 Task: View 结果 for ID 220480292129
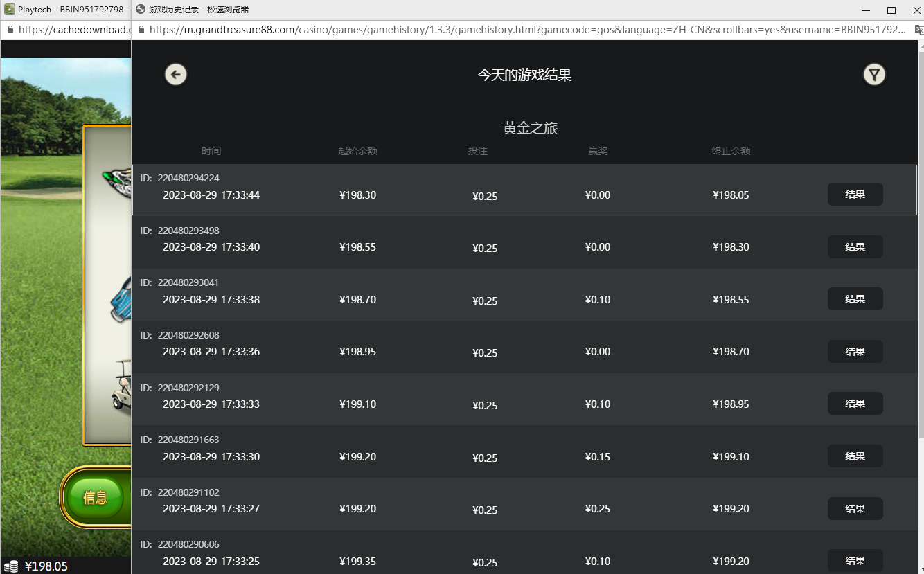click(855, 404)
